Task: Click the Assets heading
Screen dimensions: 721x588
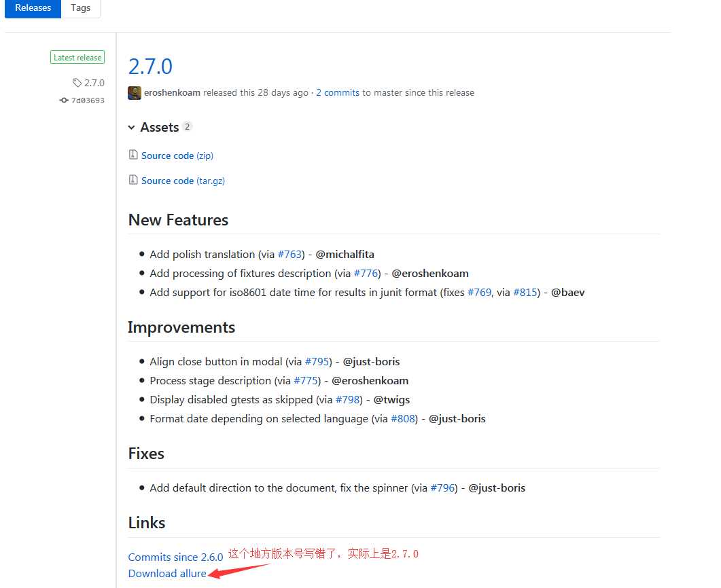Action: pyautogui.click(x=160, y=127)
